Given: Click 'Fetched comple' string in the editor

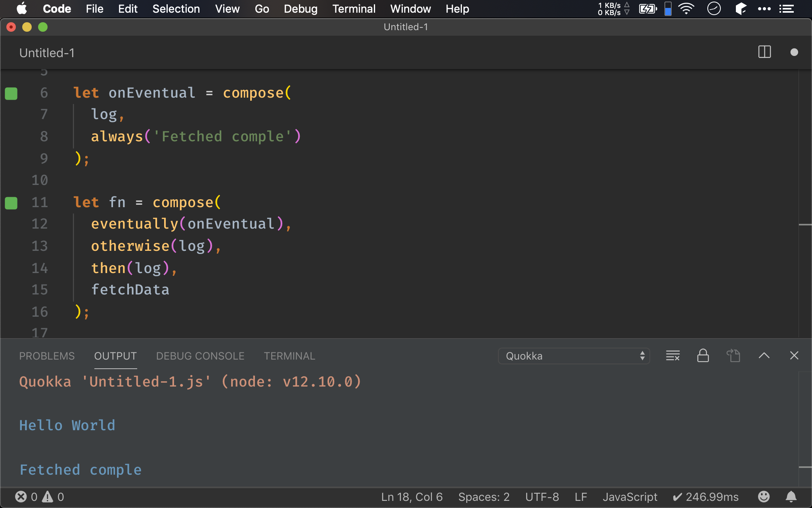Looking at the screenshot, I should (x=222, y=137).
